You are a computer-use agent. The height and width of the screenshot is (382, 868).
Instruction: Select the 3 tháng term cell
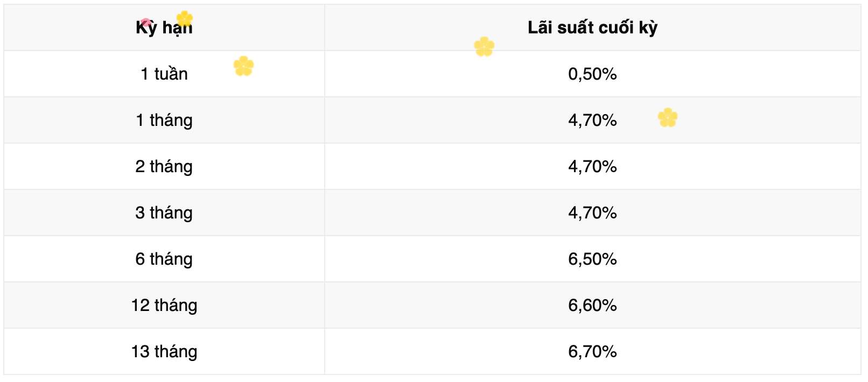click(164, 213)
